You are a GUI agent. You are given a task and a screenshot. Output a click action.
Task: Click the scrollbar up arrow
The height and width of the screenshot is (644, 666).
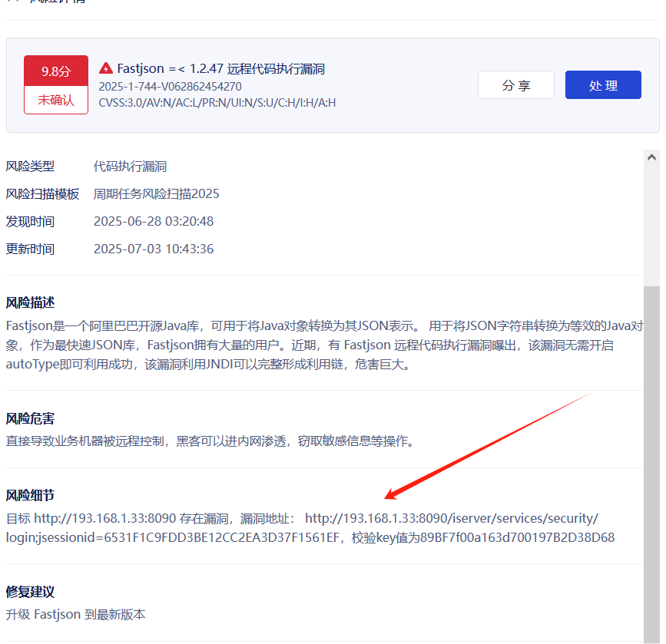click(651, 157)
